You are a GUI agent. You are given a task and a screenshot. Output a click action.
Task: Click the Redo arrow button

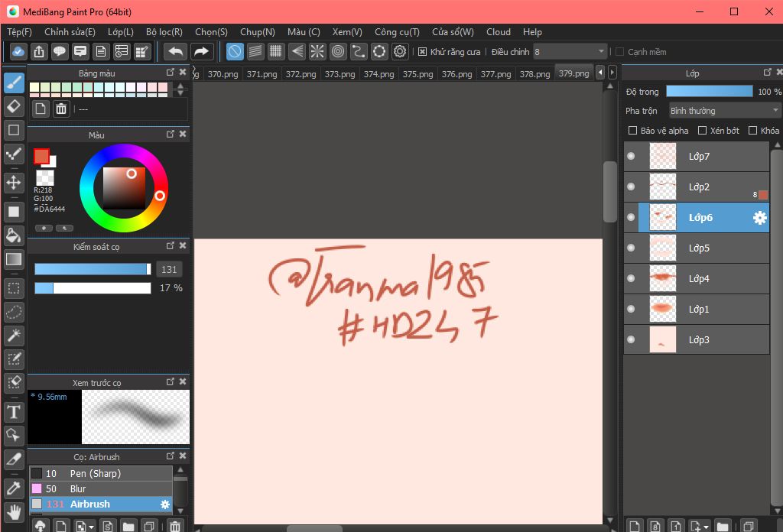[201, 51]
